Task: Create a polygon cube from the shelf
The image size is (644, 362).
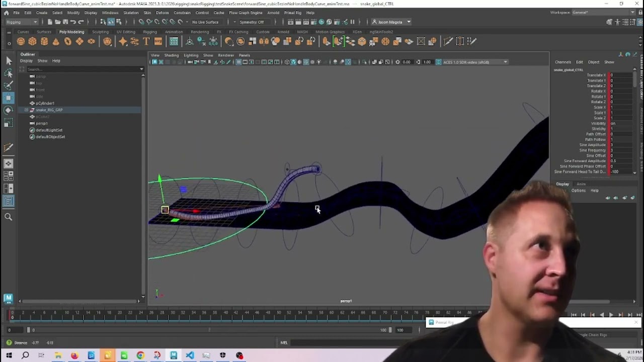Action: click(x=32, y=41)
